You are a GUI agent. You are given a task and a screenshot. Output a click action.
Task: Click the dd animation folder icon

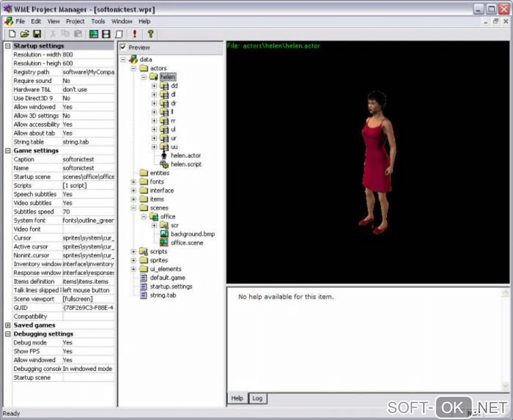[164, 86]
